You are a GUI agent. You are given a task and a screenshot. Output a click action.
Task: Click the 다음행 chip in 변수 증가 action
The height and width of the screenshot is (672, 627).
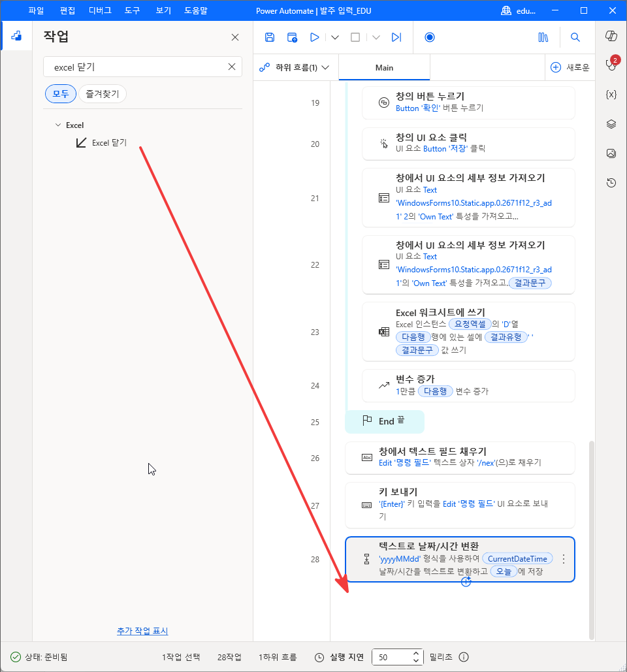tap(435, 391)
